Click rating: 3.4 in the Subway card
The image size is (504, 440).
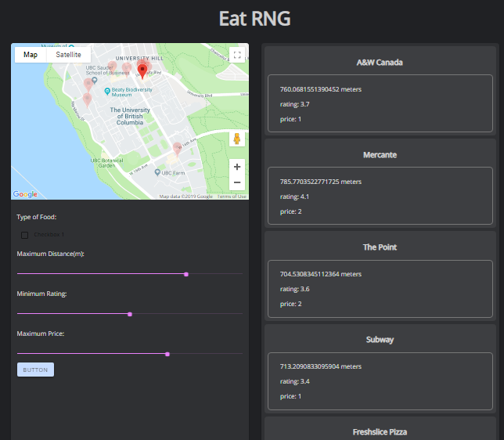294,381
